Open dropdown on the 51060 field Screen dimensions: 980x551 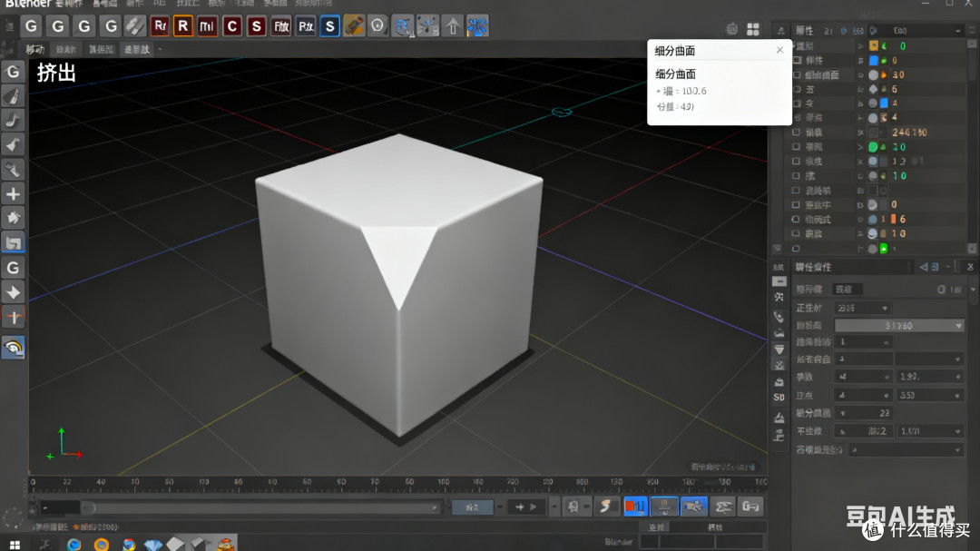pos(958,326)
